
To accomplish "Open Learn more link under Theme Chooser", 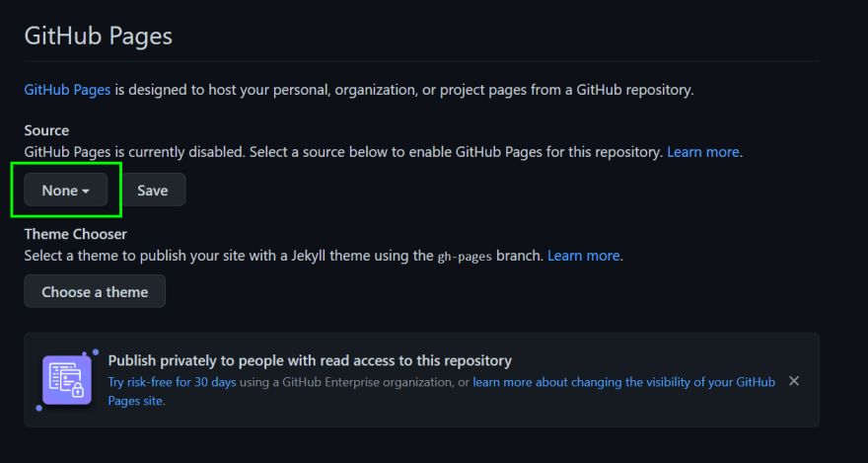I will 584,256.
